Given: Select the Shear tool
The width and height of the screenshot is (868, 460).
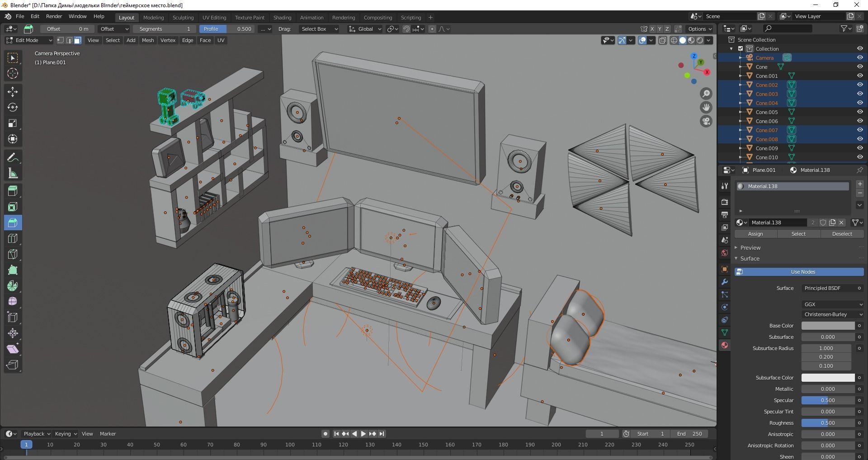Looking at the screenshot, I should [x=13, y=349].
